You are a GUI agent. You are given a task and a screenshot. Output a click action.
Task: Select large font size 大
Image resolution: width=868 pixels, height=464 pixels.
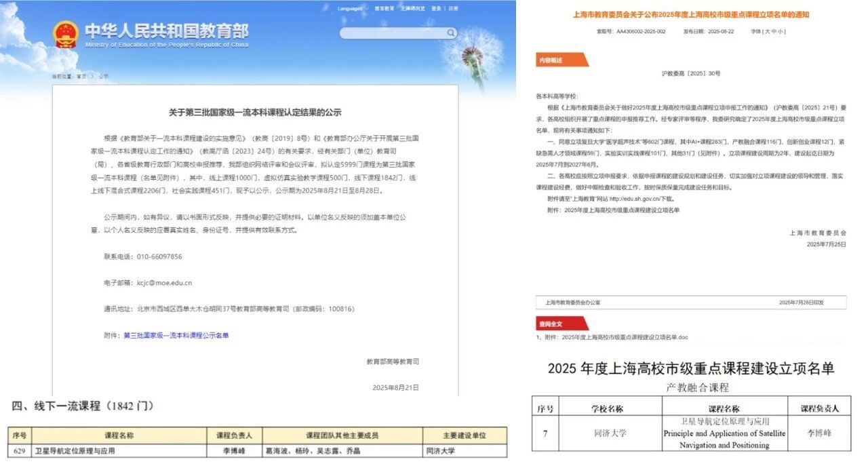[x=768, y=31]
